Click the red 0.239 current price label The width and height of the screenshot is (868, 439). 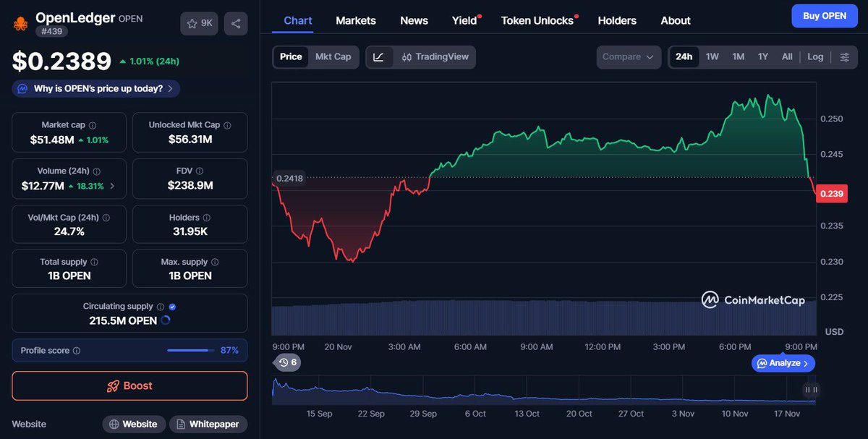coord(831,193)
